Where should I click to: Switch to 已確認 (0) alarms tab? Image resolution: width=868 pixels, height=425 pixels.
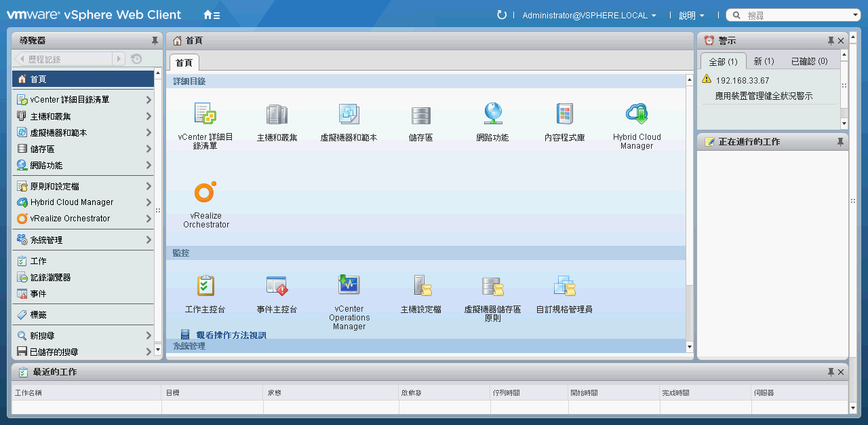pos(810,61)
